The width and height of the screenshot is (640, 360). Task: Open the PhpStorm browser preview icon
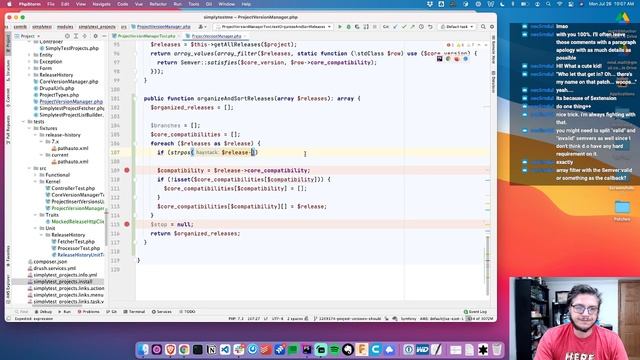[440, 59]
